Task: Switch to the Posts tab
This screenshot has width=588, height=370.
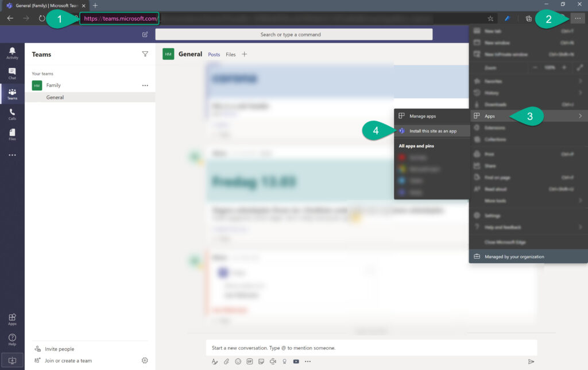Action: [x=214, y=55]
